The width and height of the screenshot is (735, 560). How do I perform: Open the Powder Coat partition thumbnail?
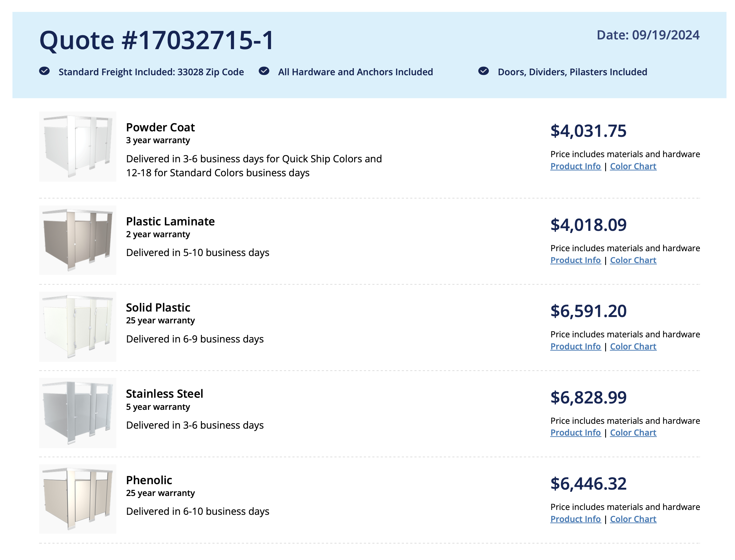pos(77,146)
